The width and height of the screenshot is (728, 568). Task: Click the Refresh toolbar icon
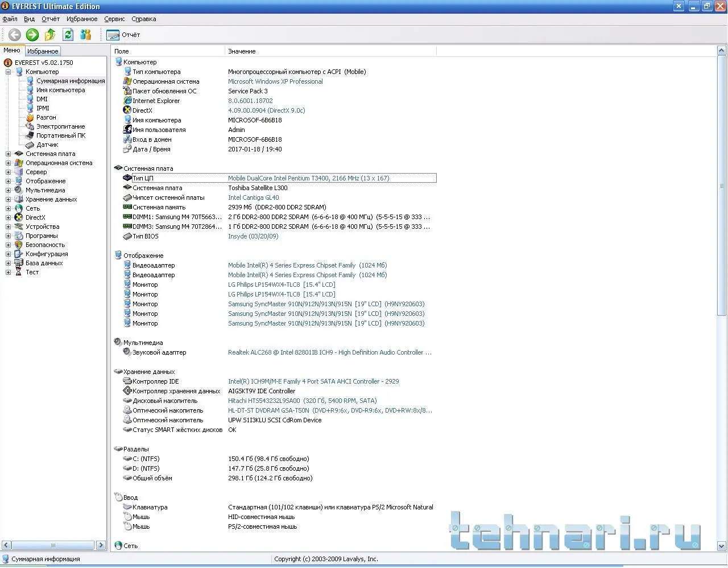(68, 35)
